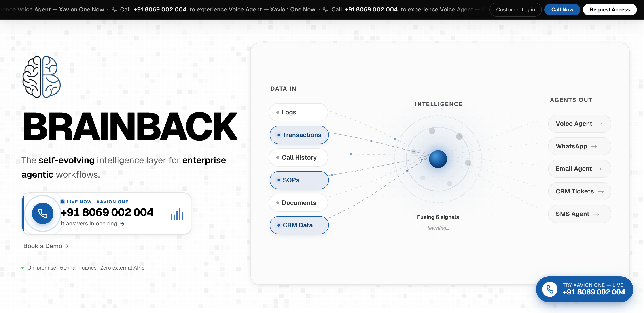
Task: Click the 'Fusing 6 signals' text
Action: click(438, 217)
